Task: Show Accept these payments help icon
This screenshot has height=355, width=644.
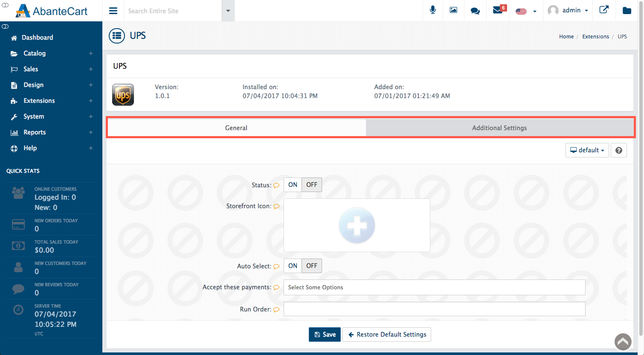Action: coord(276,288)
